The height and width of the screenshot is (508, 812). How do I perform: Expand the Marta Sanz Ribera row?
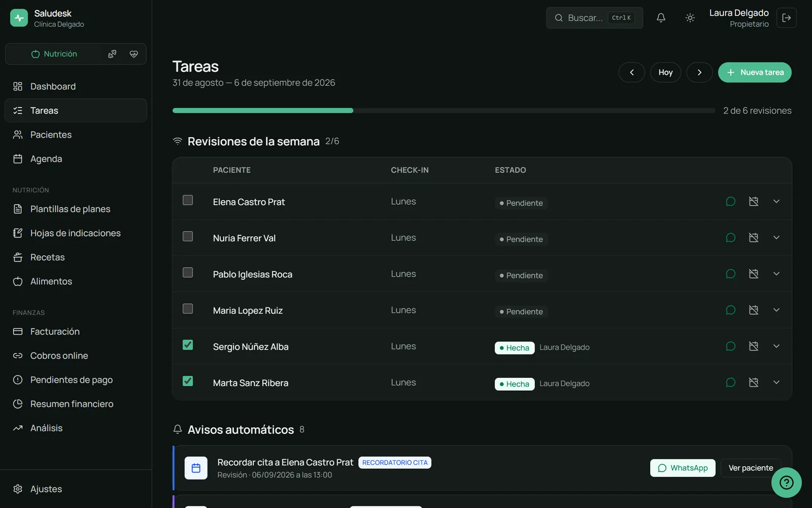[x=776, y=382]
